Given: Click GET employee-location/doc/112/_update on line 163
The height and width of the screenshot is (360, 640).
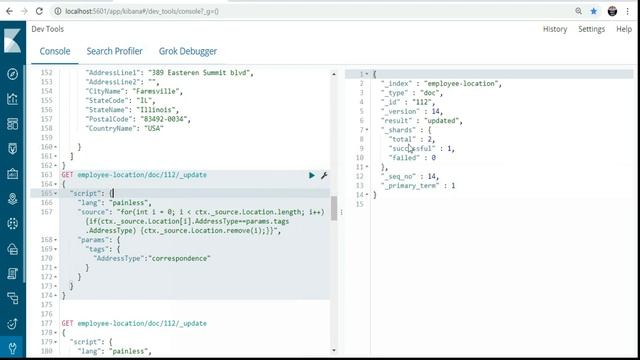Looking at the screenshot, I should tap(134, 175).
